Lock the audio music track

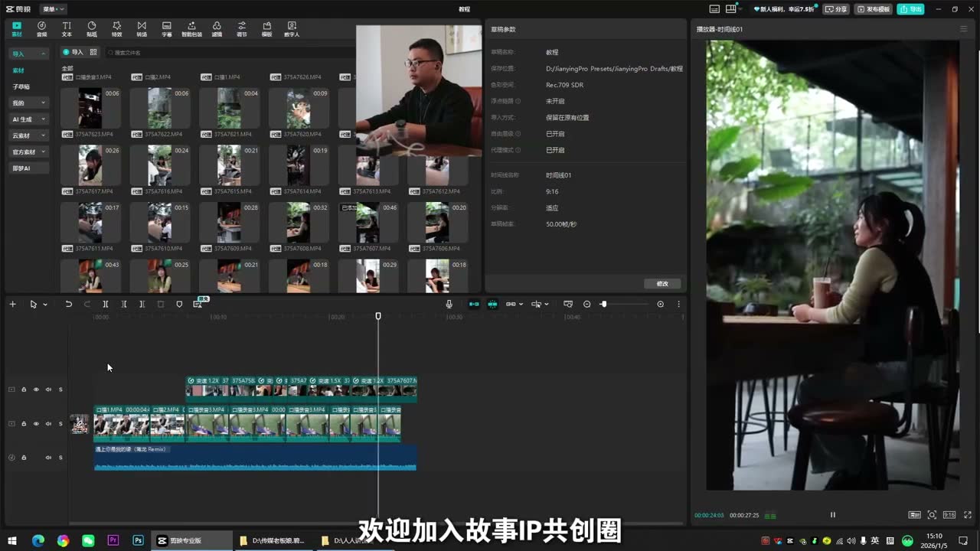(24, 458)
